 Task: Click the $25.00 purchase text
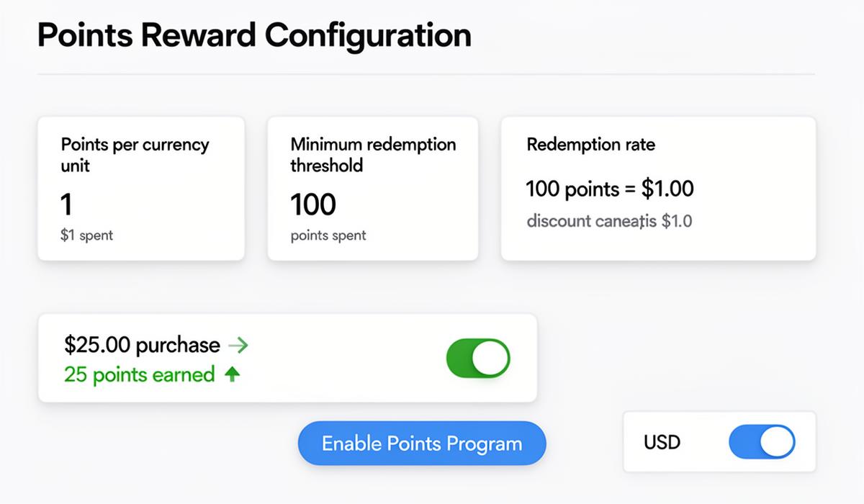click(142, 345)
